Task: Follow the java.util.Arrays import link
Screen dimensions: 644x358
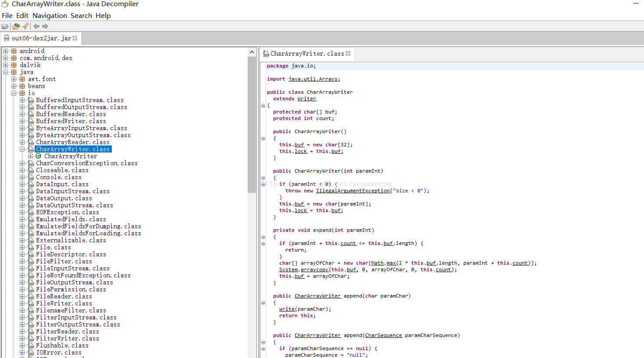Action: click(313, 79)
